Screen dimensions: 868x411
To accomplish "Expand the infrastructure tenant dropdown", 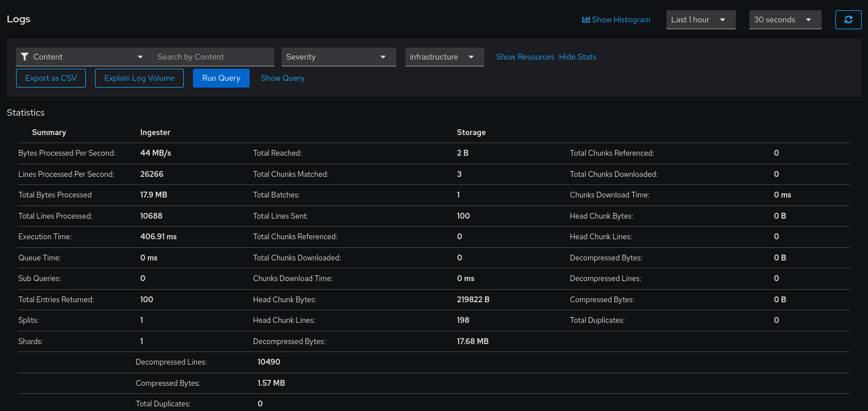I will [444, 57].
